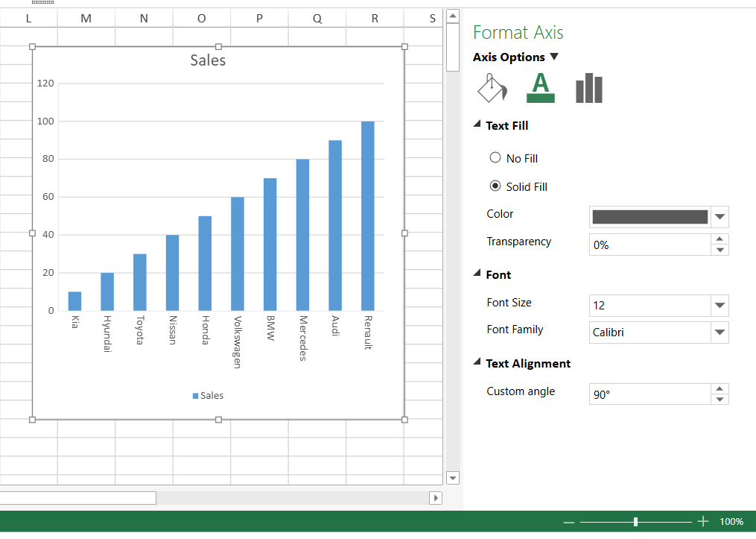756x539 pixels.
Task: Click the chart's top-right resize handle
Action: point(404,47)
